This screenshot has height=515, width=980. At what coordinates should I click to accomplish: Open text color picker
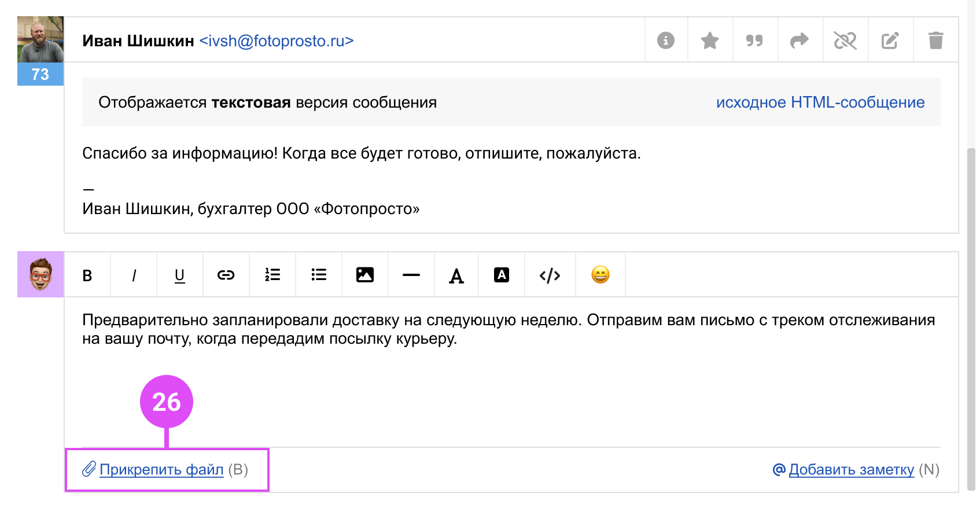(x=456, y=275)
